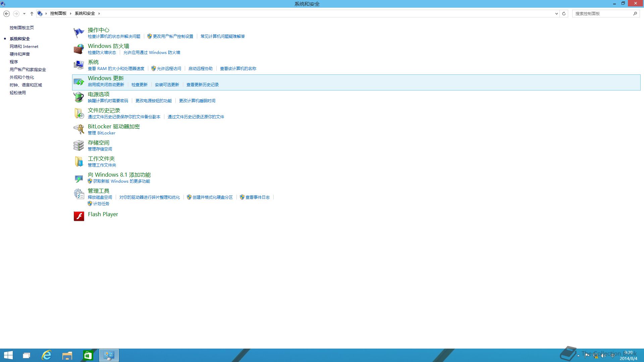Click the Up one level arrow
Image resolution: width=644 pixels, height=362 pixels.
click(x=32, y=13)
